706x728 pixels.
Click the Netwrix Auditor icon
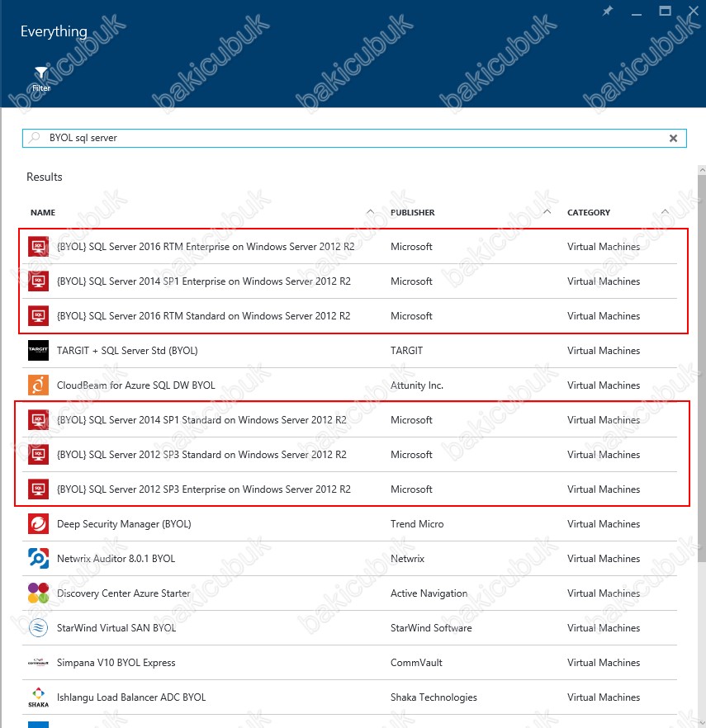[38, 559]
